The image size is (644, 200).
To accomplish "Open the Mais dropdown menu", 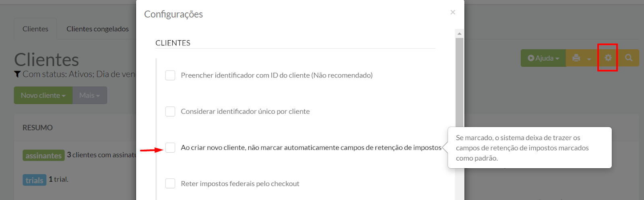I will pyautogui.click(x=89, y=95).
